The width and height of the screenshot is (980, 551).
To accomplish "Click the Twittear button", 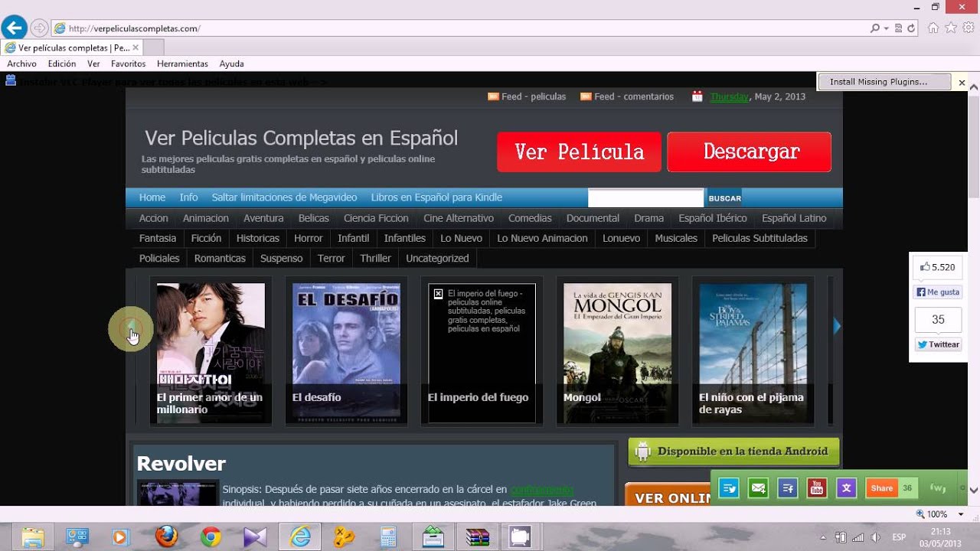I will tap(938, 344).
